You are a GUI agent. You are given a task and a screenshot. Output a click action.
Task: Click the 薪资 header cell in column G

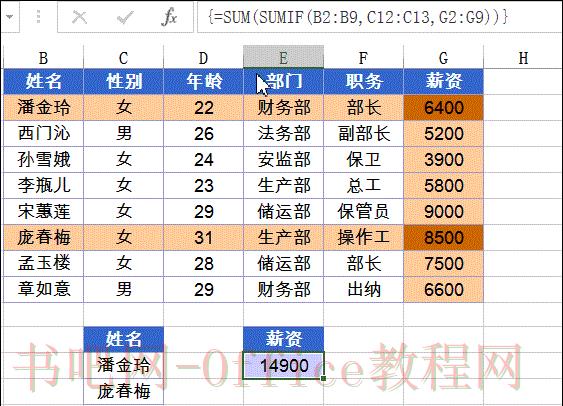click(443, 81)
